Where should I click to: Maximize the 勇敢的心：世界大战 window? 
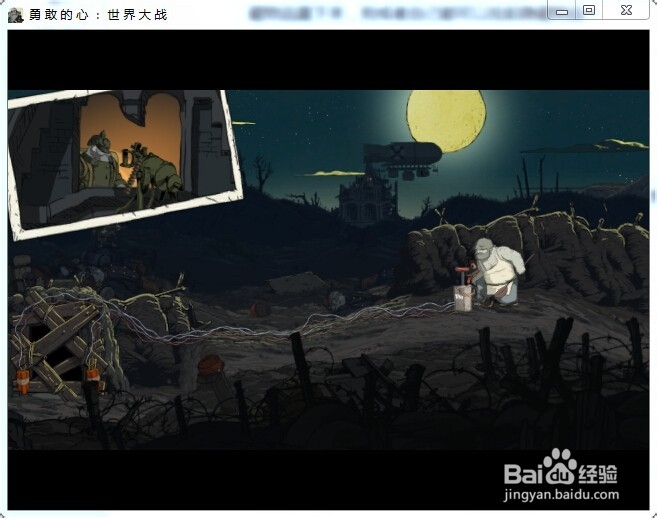pyautogui.click(x=589, y=10)
